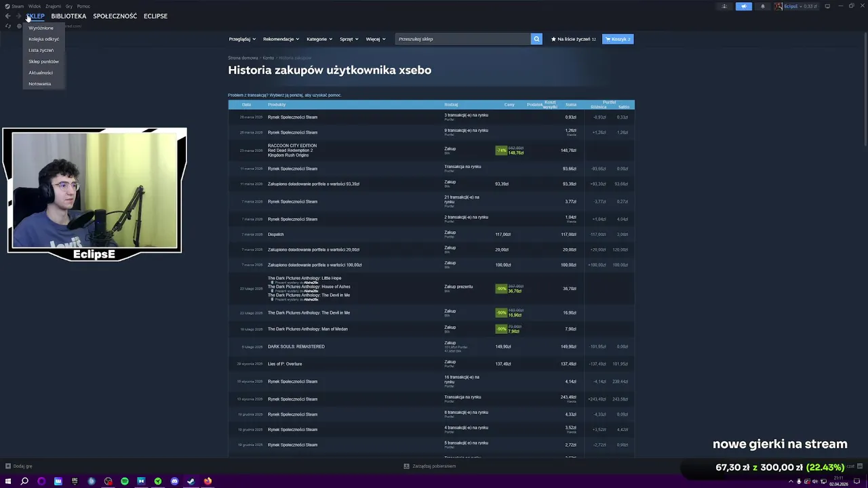Expand the Rekomendacje dropdown

281,39
